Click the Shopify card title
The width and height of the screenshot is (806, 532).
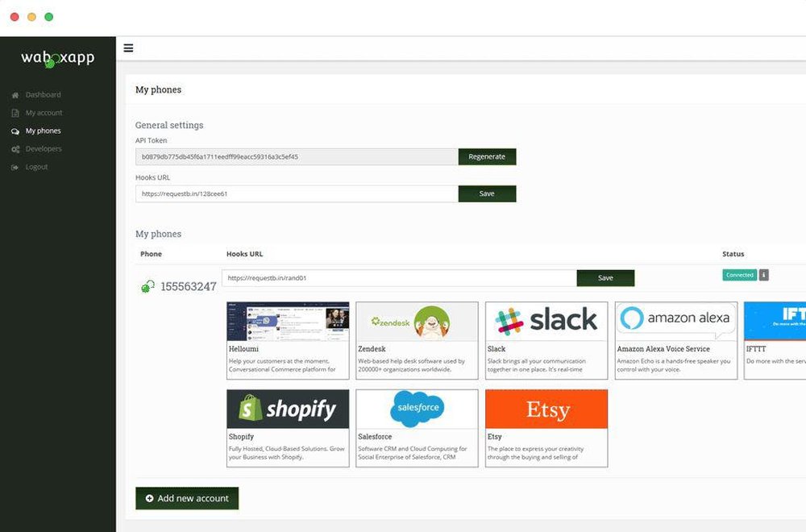[x=241, y=436]
